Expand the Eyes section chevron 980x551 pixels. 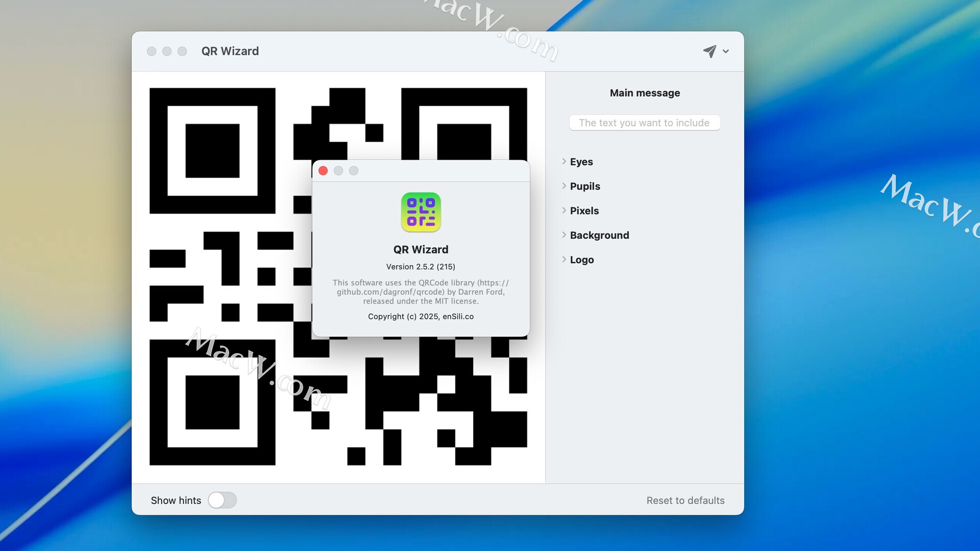[564, 162]
